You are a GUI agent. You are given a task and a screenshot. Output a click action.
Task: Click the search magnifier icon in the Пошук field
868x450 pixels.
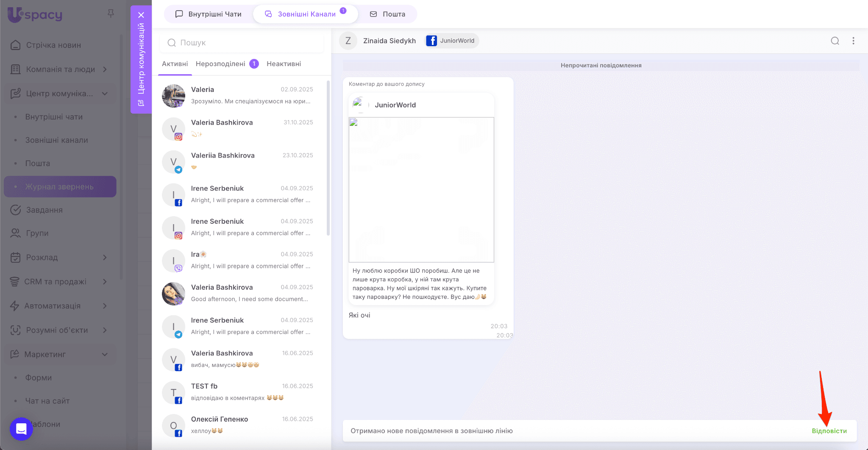click(172, 42)
